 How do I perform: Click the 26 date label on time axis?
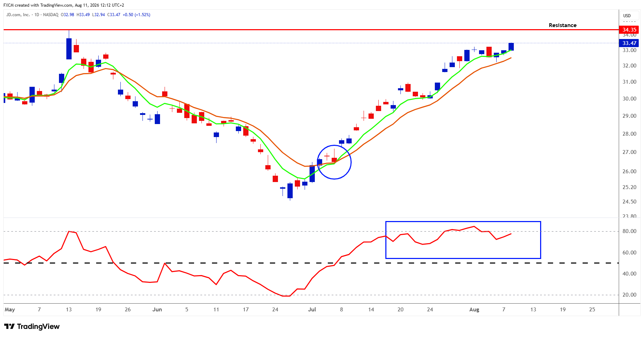[x=128, y=310]
